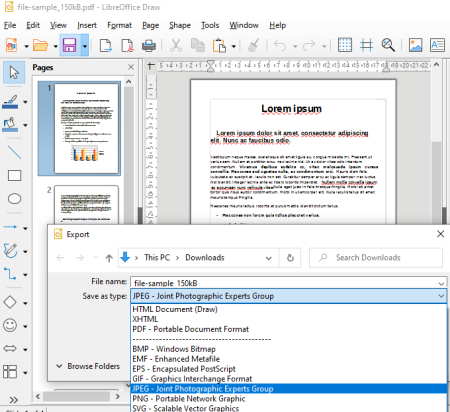The height and width of the screenshot is (412, 450).
Task: Click the Fill Color bucket tool
Action: (x=11, y=125)
